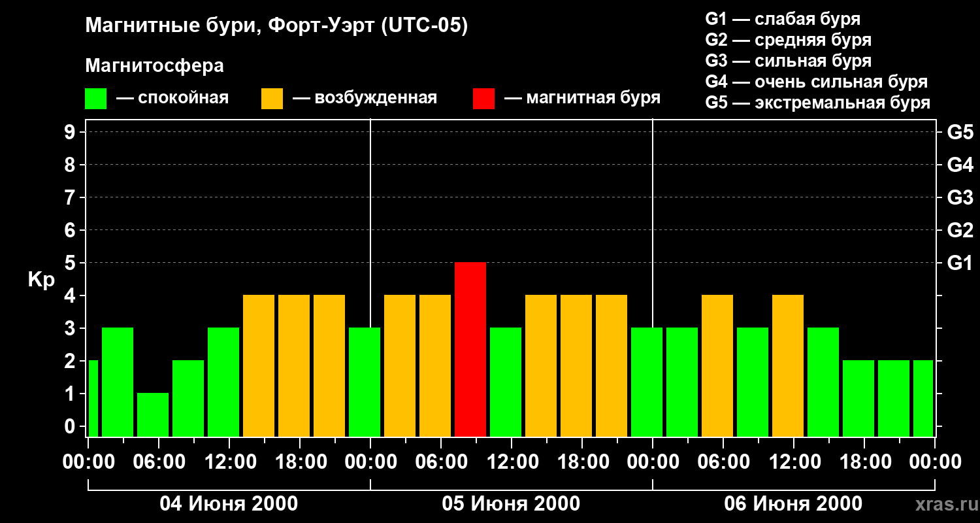Click the 'G1 — слабая буря' legend line

pyautogui.click(x=783, y=19)
